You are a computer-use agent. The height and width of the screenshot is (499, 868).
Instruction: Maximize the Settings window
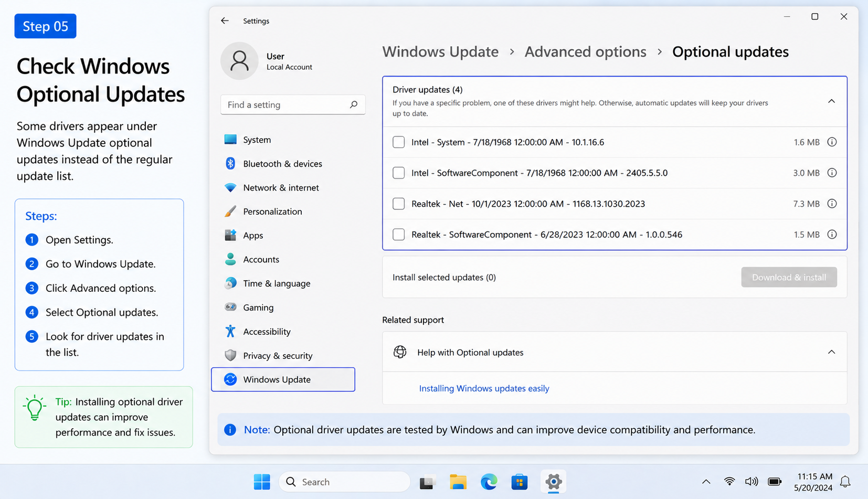(x=814, y=17)
